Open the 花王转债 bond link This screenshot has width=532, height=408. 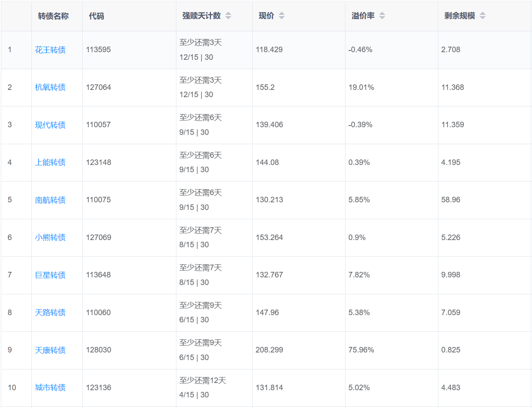(50, 50)
